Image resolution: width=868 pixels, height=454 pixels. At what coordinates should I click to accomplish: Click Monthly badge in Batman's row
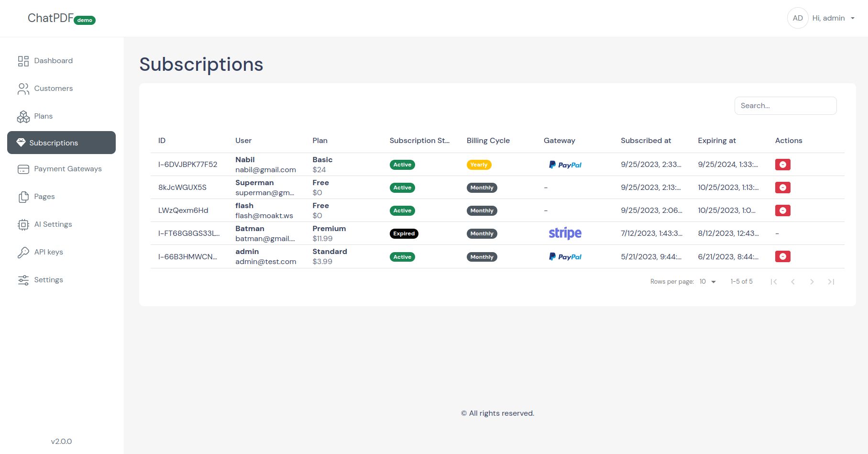[x=482, y=233]
